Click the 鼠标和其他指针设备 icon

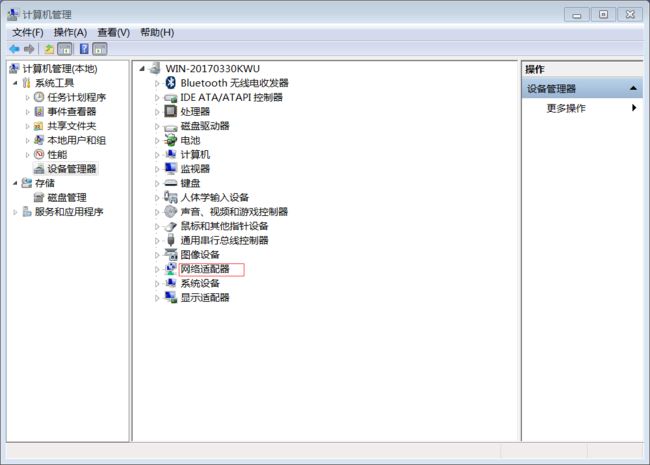click(x=170, y=226)
